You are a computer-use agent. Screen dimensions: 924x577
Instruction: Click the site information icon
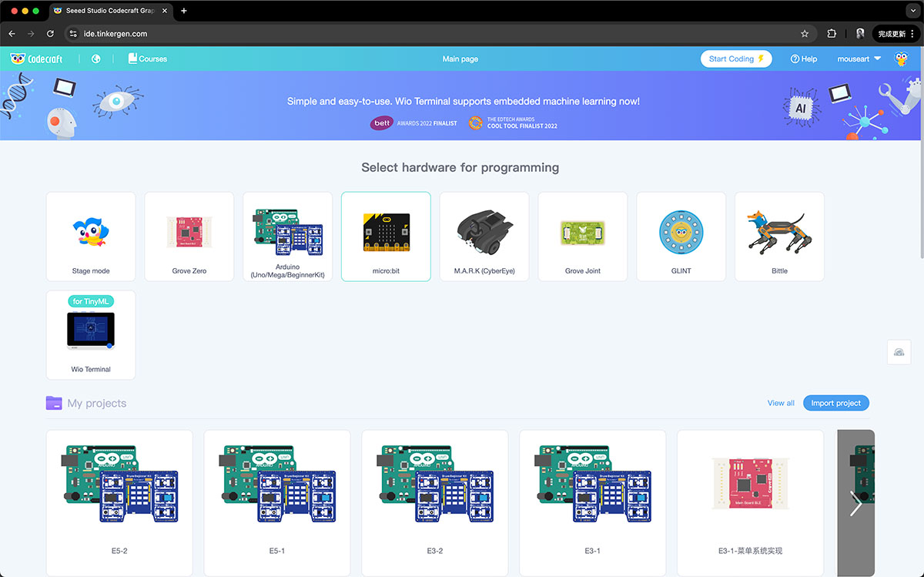[x=73, y=34]
